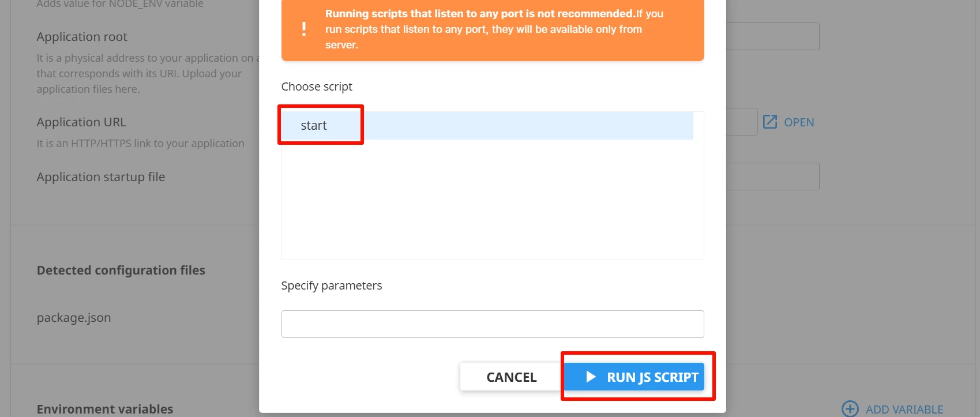Click the external-link icon next to OPEN
The width and height of the screenshot is (980, 417).
(x=770, y=122)
